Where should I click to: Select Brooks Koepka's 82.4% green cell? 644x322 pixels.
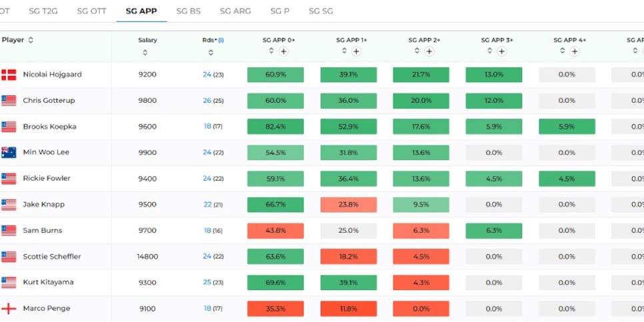[x=275, y=127]
